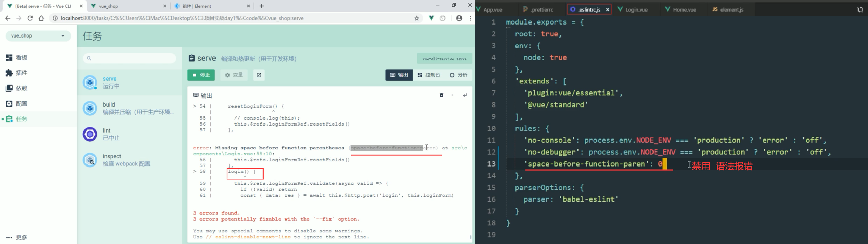This screenshot has height=244, width=868.
Task: Click the scroll-to-bottom arrow icon in output
Action: (465, 95)
